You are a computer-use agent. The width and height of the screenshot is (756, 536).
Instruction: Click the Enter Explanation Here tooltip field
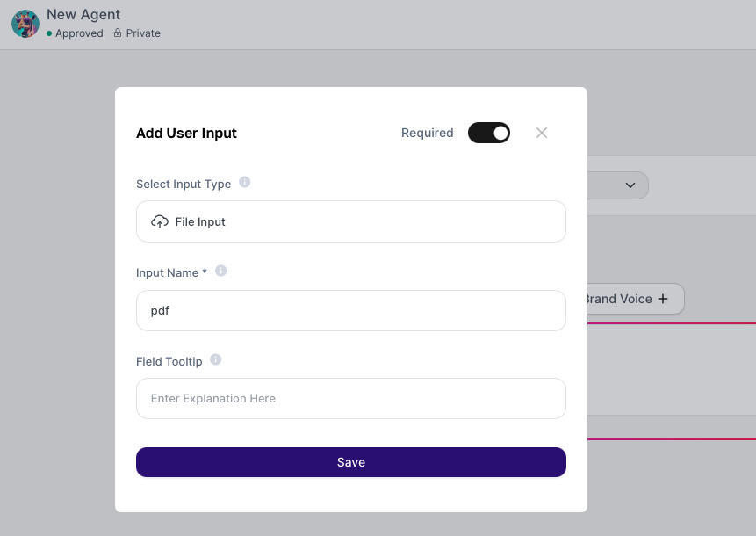(351, 399)
